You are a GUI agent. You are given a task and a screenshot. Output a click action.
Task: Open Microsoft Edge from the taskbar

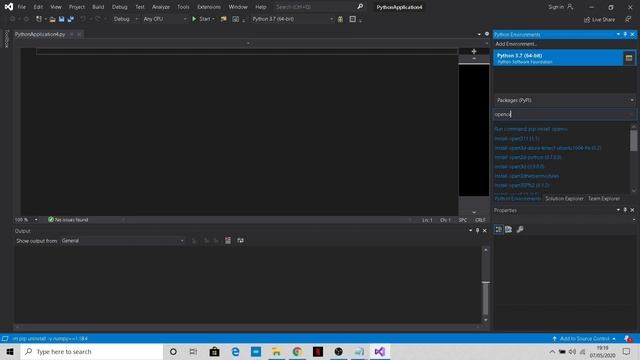(236, 351)
